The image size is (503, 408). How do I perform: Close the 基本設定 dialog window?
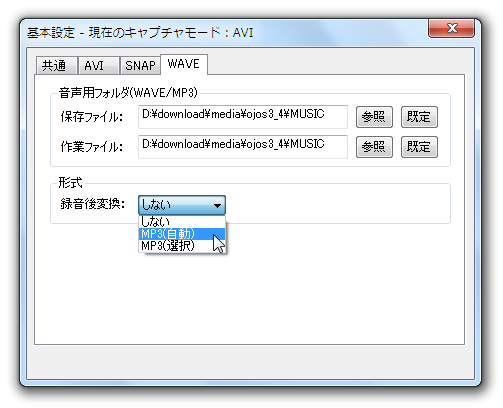click(452, 28)
